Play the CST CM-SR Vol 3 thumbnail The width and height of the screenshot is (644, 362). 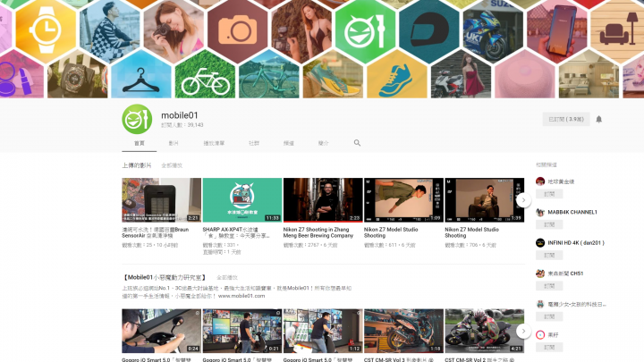point(403,332)
